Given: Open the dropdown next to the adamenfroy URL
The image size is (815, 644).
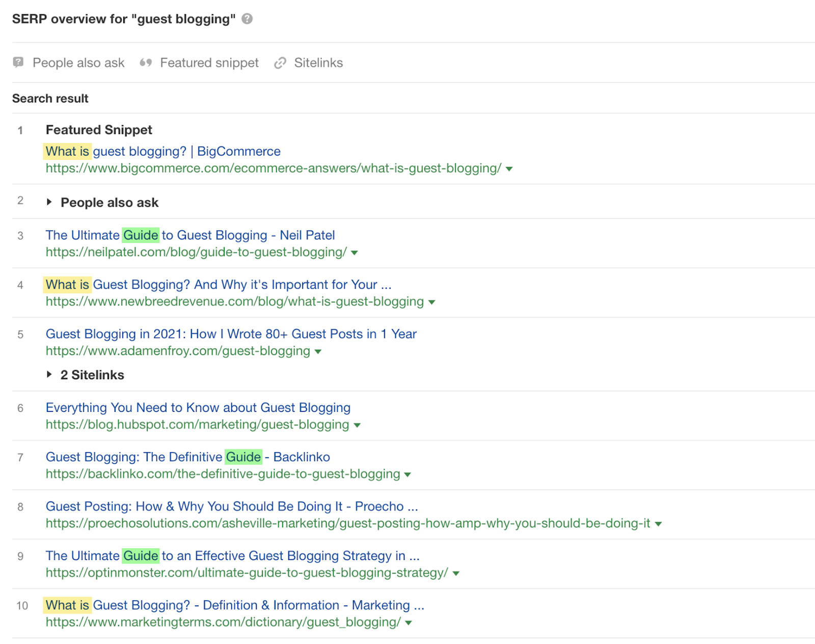Looking at the screenshot, I should coord(318,351).
